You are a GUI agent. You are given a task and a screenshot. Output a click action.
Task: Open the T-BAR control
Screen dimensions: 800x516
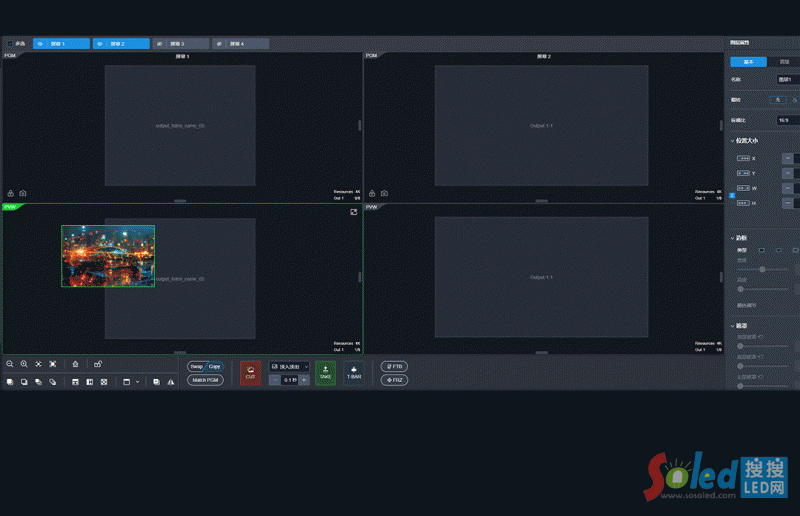354,373
